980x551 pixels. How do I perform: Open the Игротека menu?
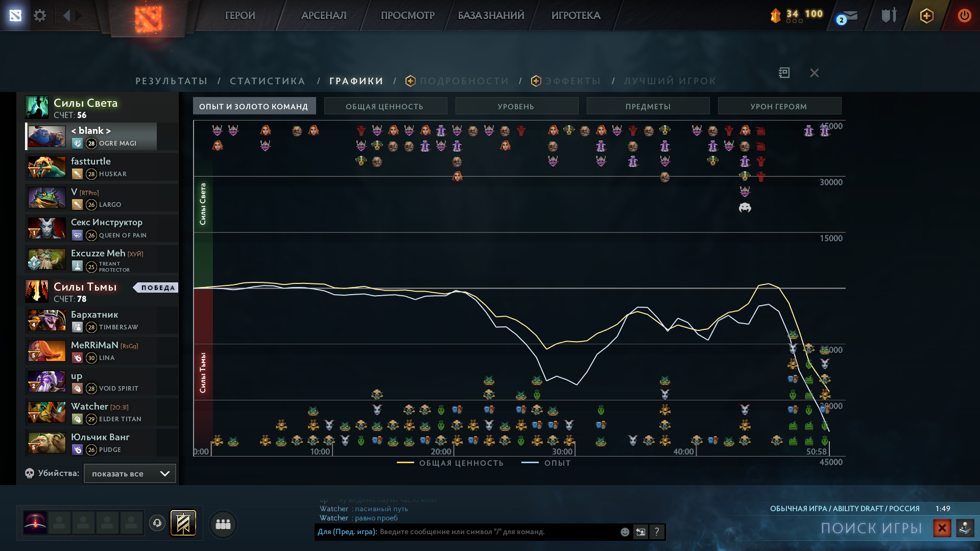[x=576, y=15]
